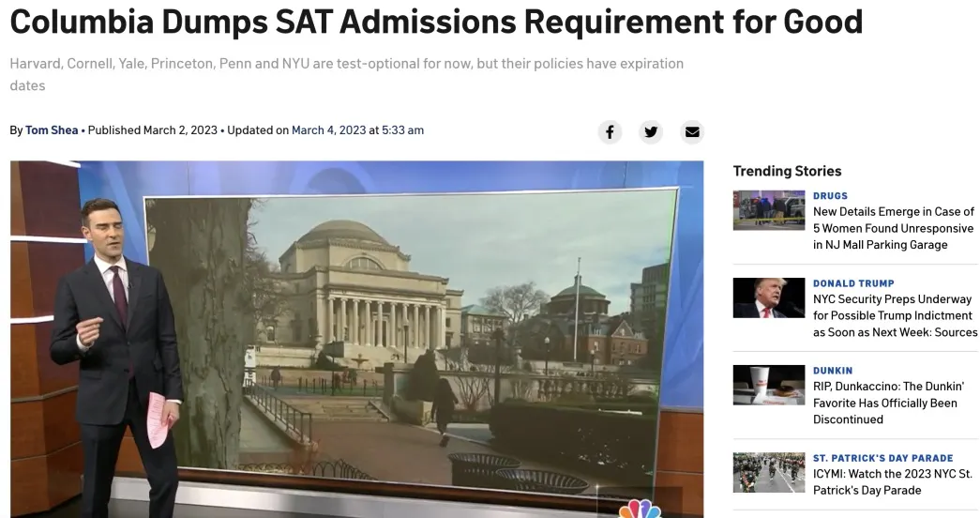Open author Tom Shea's profile link

click(52, 130)
